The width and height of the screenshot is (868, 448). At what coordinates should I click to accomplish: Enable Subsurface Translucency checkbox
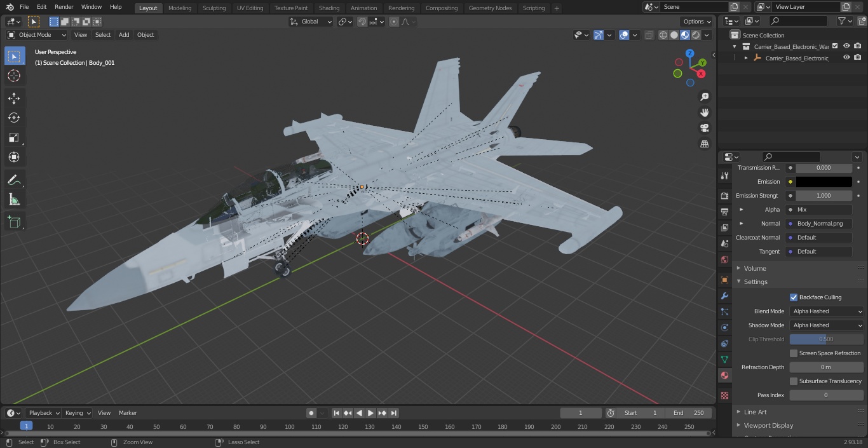(x=794, y=381)
